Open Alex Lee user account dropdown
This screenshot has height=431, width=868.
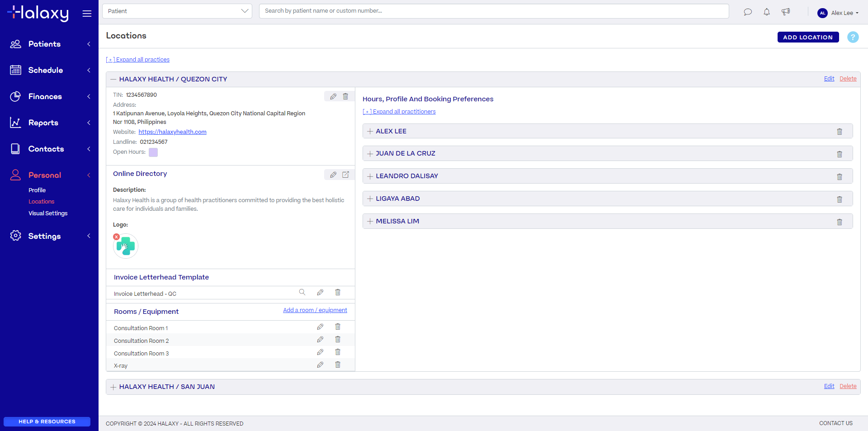coord(838,13)
